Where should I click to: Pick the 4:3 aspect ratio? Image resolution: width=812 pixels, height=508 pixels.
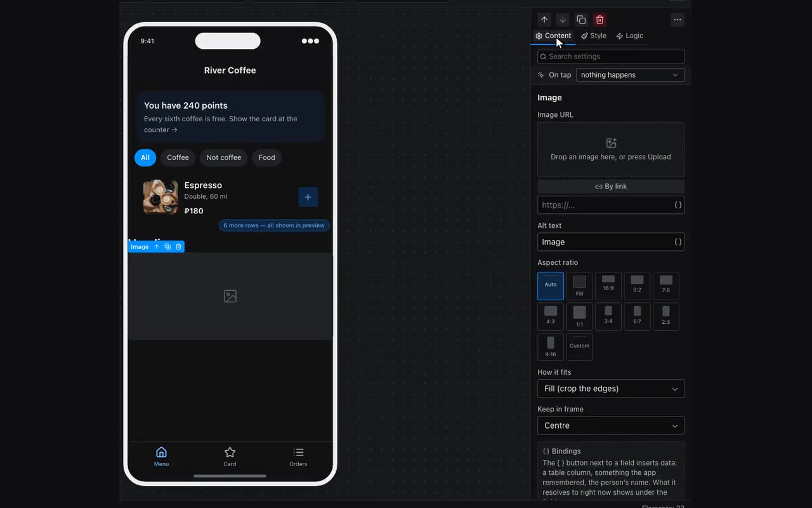(x=551, y=316)
